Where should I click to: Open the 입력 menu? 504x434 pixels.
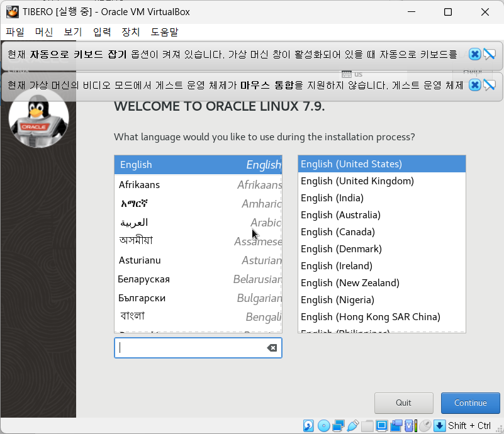102,32
